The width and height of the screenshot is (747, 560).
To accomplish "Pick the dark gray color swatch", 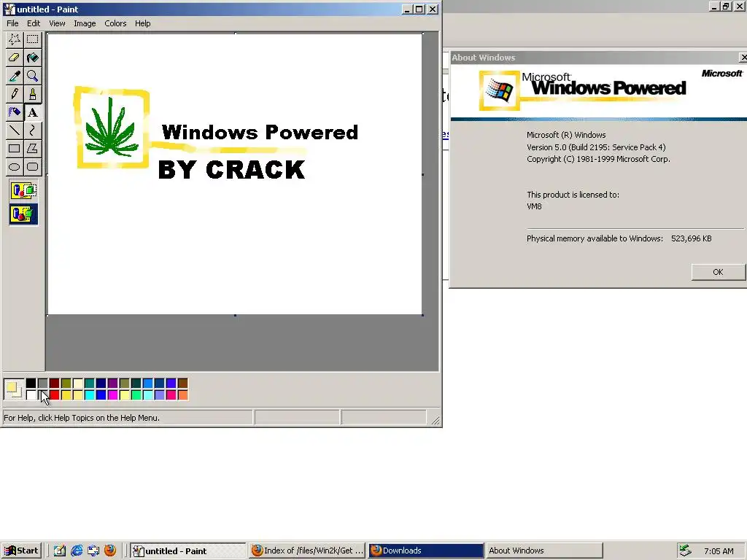I will pos(43,383).
